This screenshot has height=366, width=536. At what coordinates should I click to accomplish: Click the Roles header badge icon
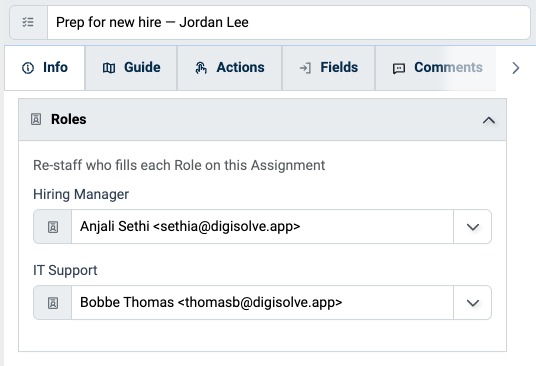click(36, 119)
